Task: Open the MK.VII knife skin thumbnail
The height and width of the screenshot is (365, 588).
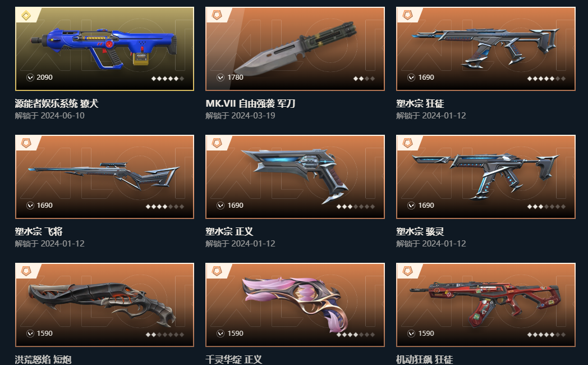Action: (x=295, y=49)
